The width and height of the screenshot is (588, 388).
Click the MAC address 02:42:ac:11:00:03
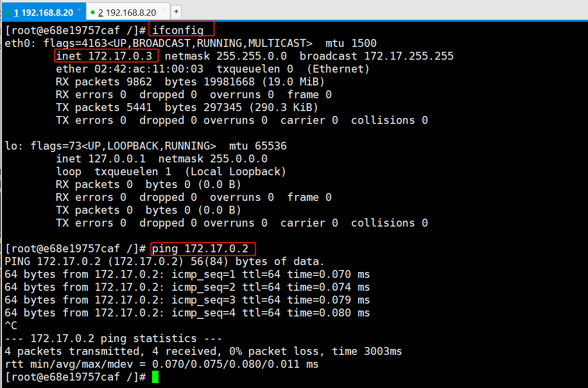click(149, 69)
